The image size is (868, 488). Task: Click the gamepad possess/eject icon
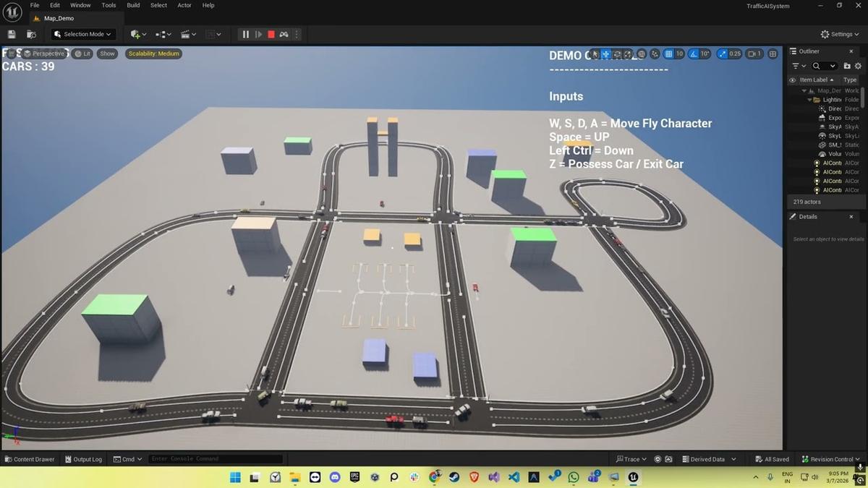coord(284,34)
